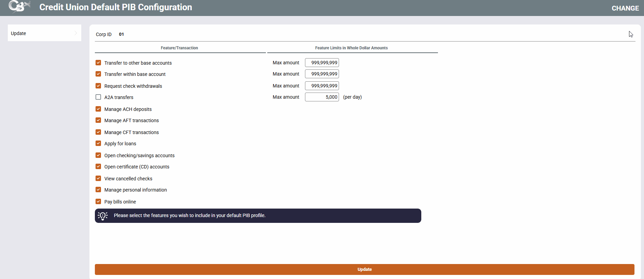Uncheck Transfer to other base accounts
644x279 pixels.
coord(98,63)
